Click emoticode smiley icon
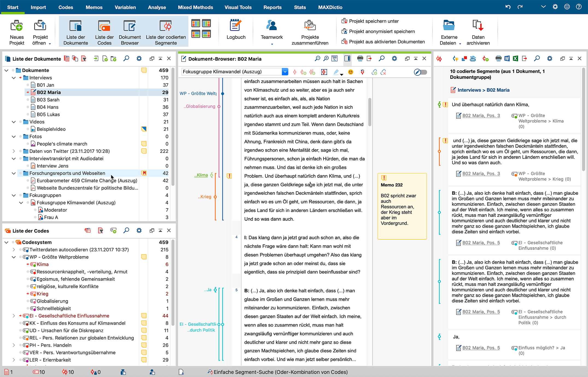 point(350,72)
